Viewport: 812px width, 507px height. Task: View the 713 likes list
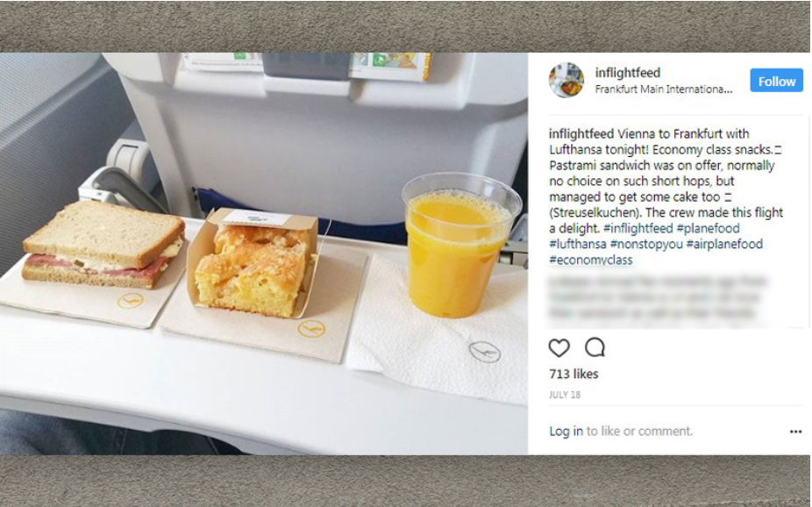(573, 374)
